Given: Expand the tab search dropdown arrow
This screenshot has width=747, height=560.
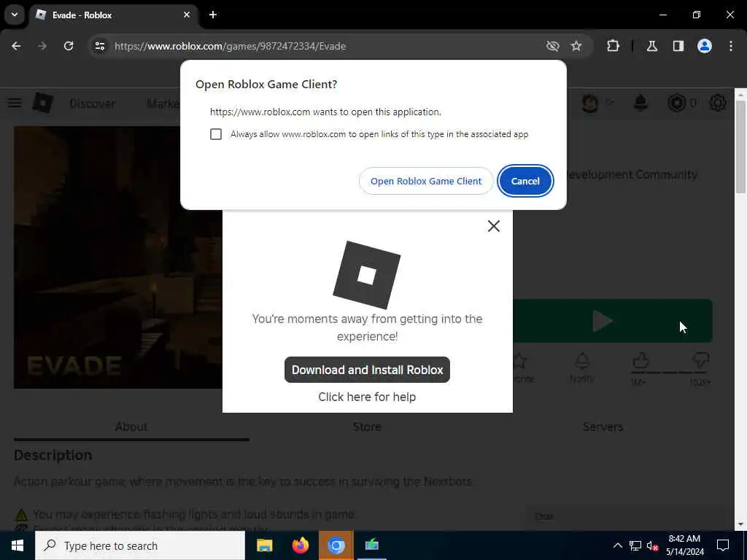Looking at the screenshot, I should pyautogui.click(x=15, y=15).
